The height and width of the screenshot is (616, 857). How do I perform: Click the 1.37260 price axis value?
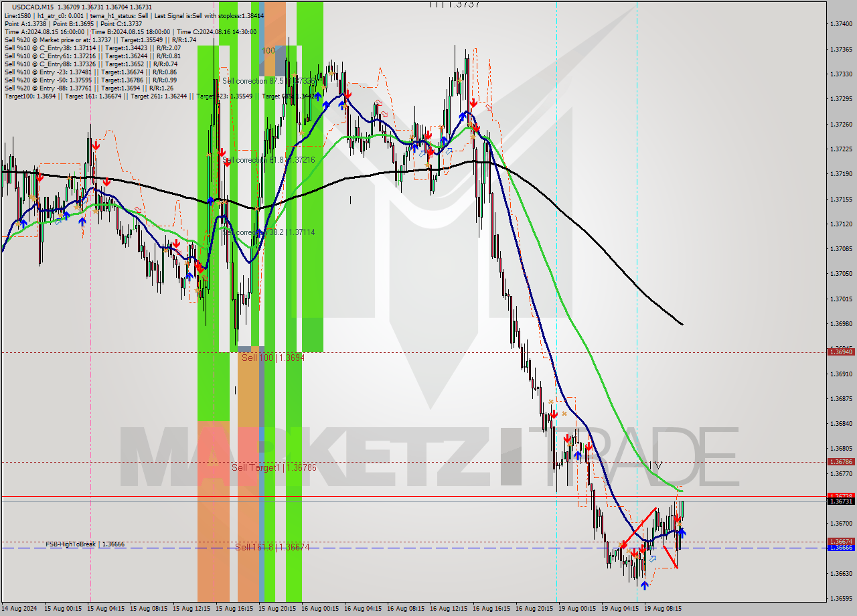[840, 125]
